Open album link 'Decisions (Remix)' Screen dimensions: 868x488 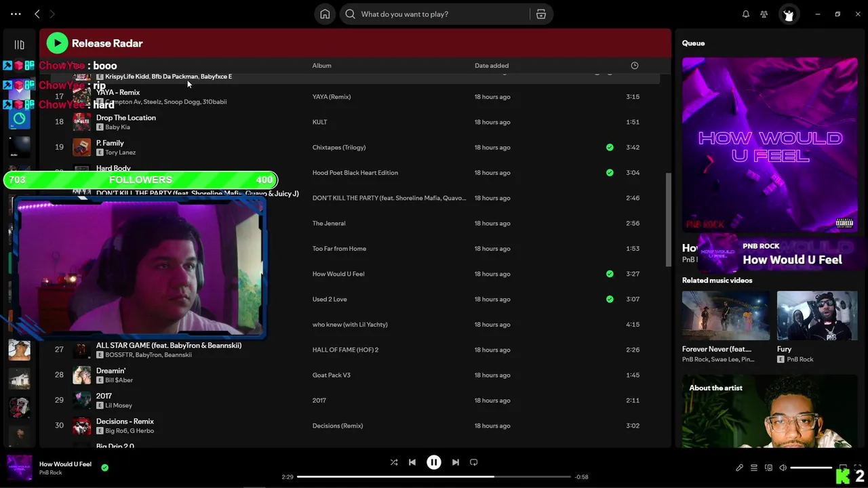tap(338, 426)
